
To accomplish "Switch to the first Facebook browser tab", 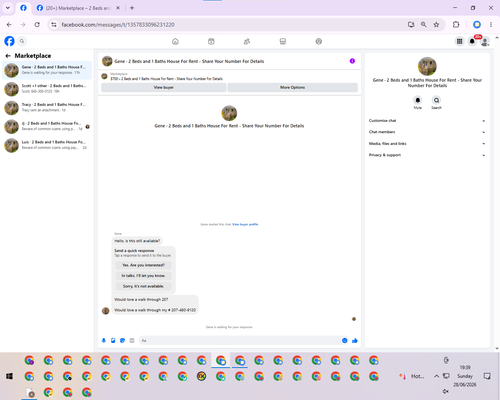I will (23, 8).
